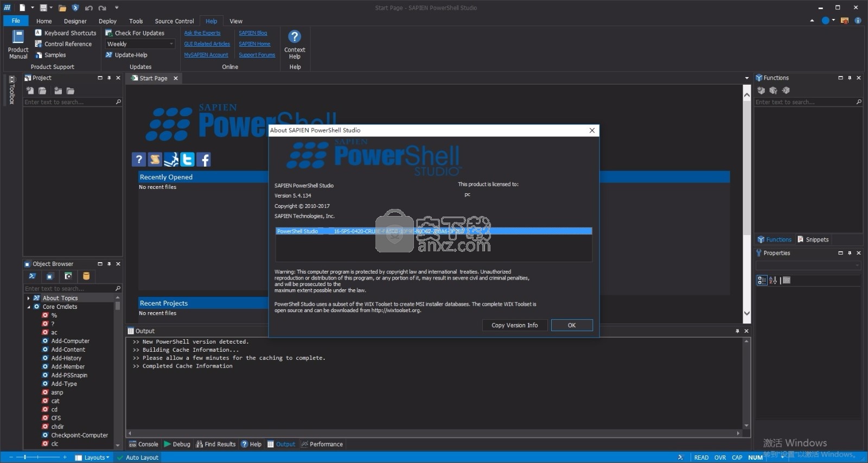Run Update-Help command
Image resolution: width=868 pixels, height=463 pixels.
click(126, 55)
